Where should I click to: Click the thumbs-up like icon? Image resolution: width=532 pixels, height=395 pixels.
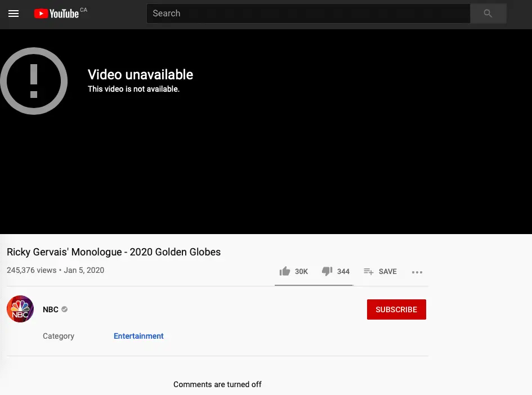pyautogui.click(x=284, y=271)
